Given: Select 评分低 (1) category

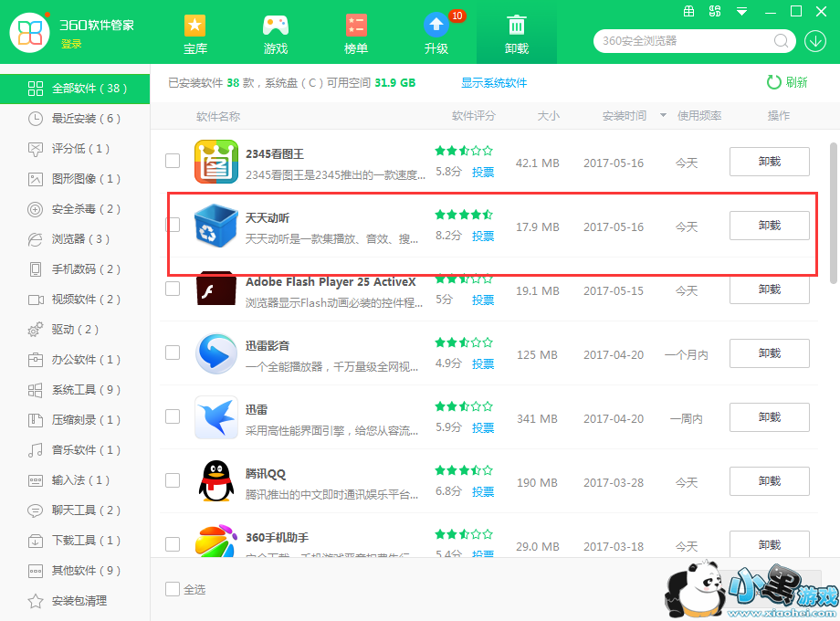Looking at the screenshot, I should point(75,149).
